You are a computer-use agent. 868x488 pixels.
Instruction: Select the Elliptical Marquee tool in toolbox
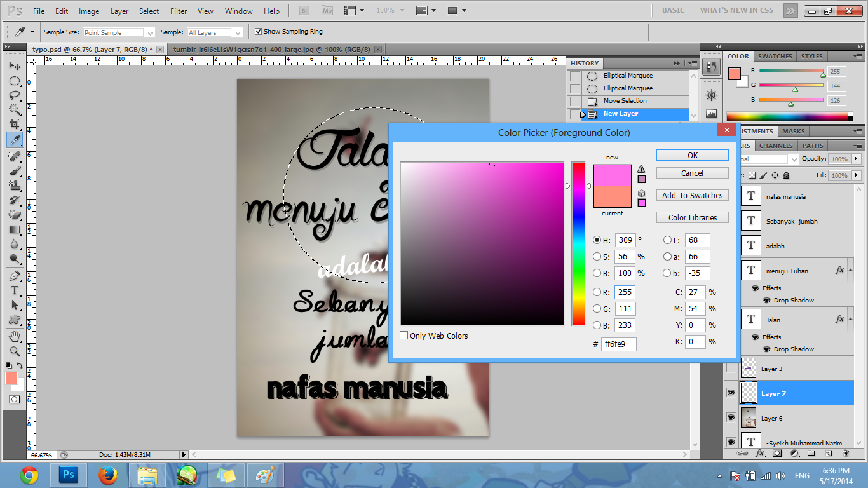click(x=14, y=81)
